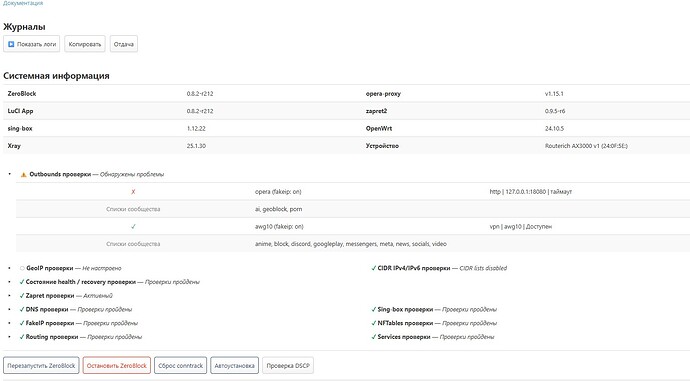
Task: Run Автоустановка button
Action: 235,366
